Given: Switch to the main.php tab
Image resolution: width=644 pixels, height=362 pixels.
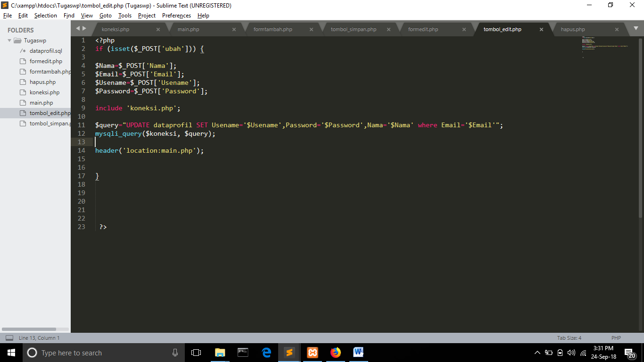Looking at the screenshot, I should (x=188, y=29).
